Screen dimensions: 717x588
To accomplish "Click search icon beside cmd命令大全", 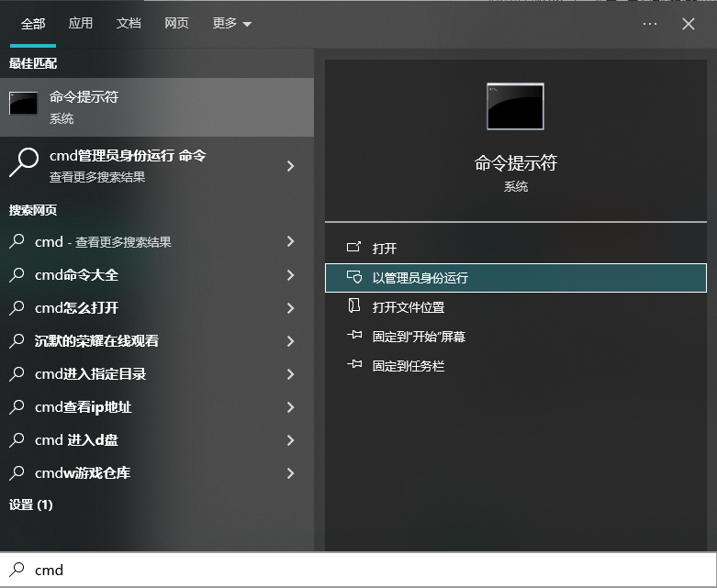I will pos(17,274).
